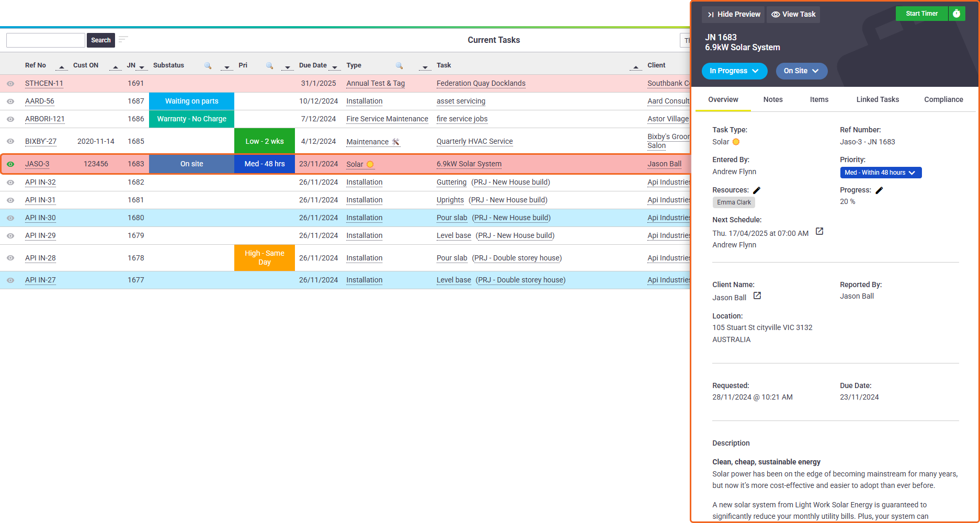The width and height of the screenshot is (980, 523).
Task: Open the Federation Quay Docklands task link
Action: pos(481,83)
